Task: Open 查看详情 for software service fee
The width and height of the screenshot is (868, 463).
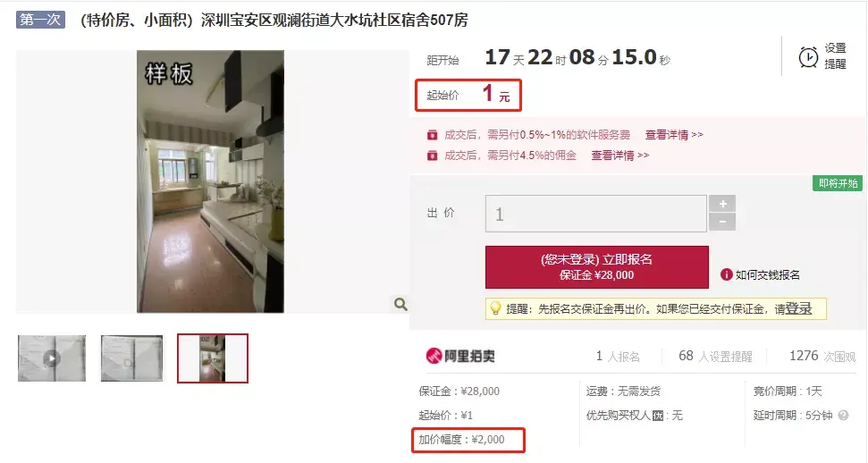Action: coord(674,135)
